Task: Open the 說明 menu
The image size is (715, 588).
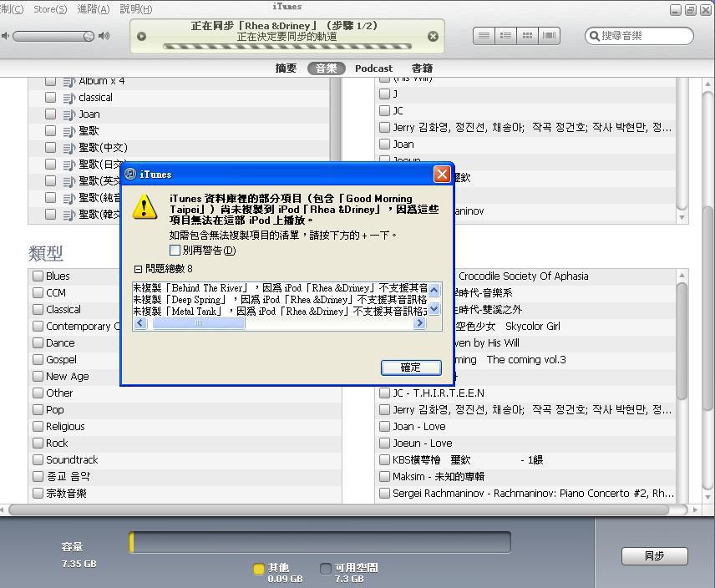Action: (x=136, y=9)
